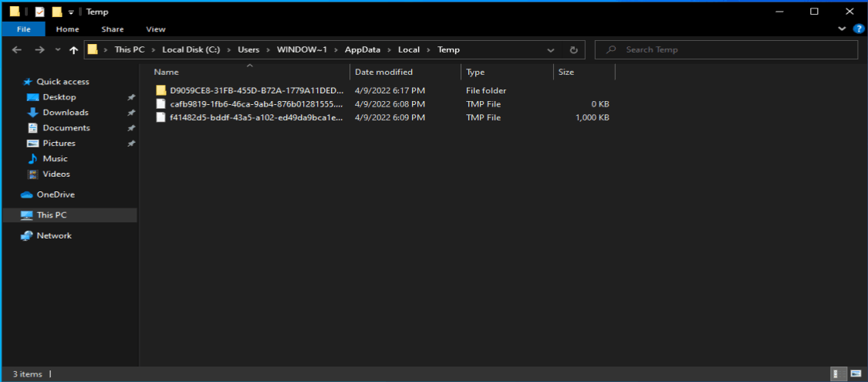Image resolution: width=868 pixels, height=382 pixels.
Task: Minimize the Temp window
Action: click(781, 12)
